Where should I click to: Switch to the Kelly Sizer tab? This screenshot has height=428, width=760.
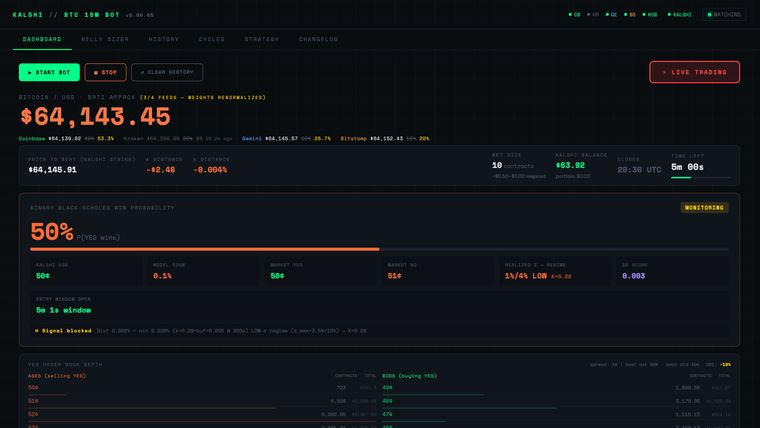coord(105,39)
